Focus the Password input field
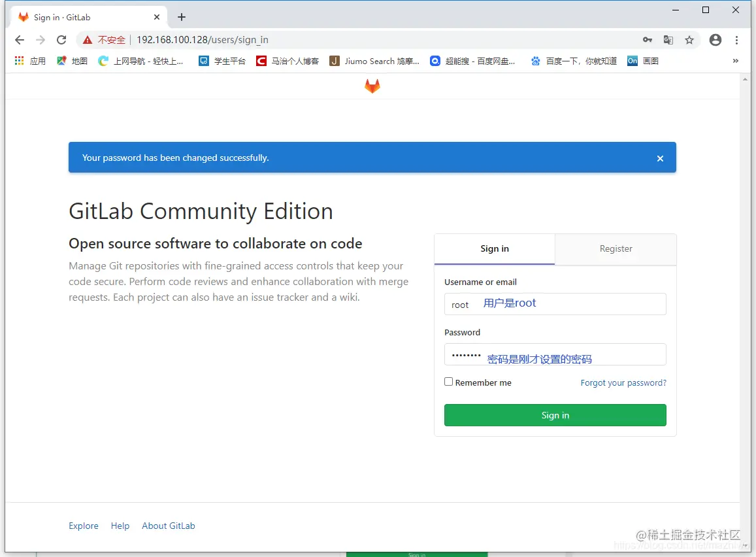Image resolution: width=756 pixels, height=557 pixels. click(x=555, y=354)
